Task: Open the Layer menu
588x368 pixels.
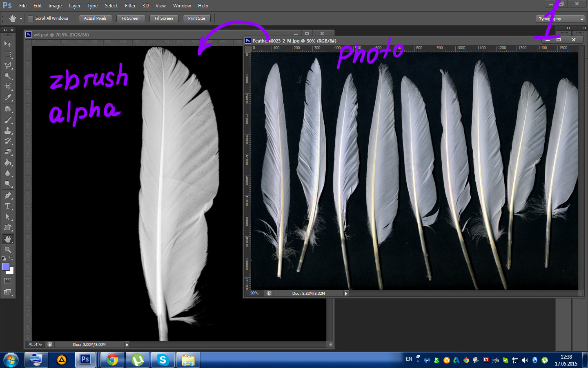Action: click(x=75, y=6)
